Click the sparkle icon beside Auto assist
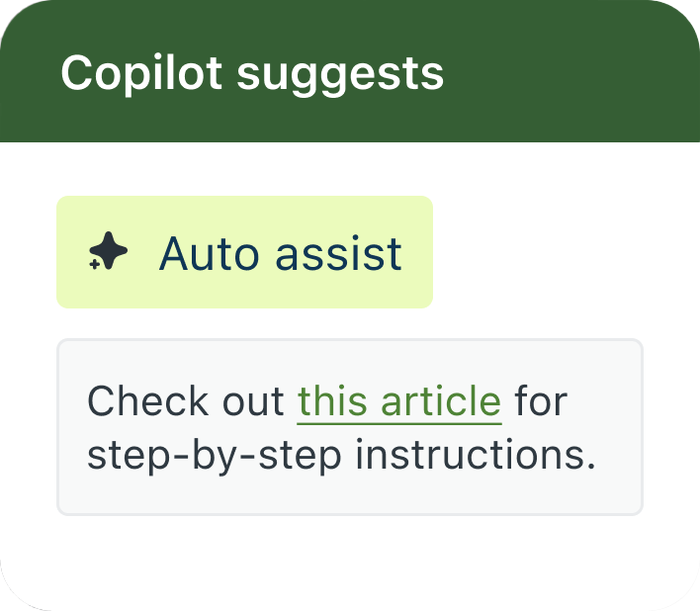This screenshot has width=700, height=611. [109, 252]
